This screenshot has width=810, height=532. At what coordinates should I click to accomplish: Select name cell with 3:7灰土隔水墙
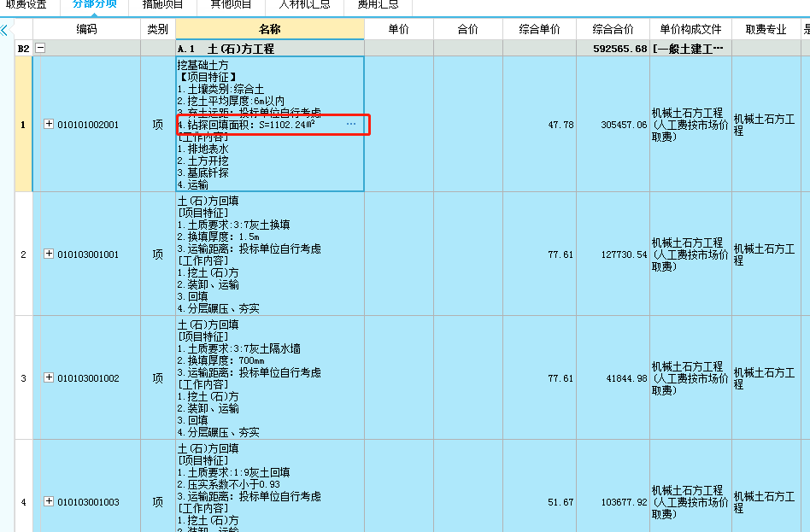click(270, 378)
